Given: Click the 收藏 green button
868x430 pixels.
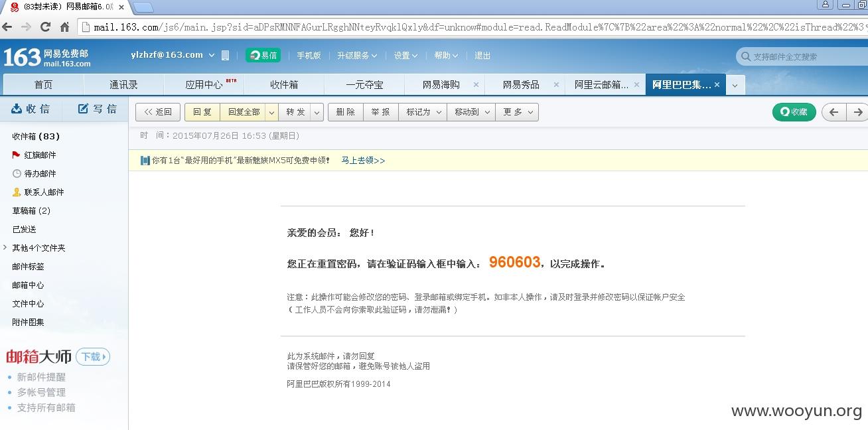Looking at the screenshot, I should (x=794, y=112).
